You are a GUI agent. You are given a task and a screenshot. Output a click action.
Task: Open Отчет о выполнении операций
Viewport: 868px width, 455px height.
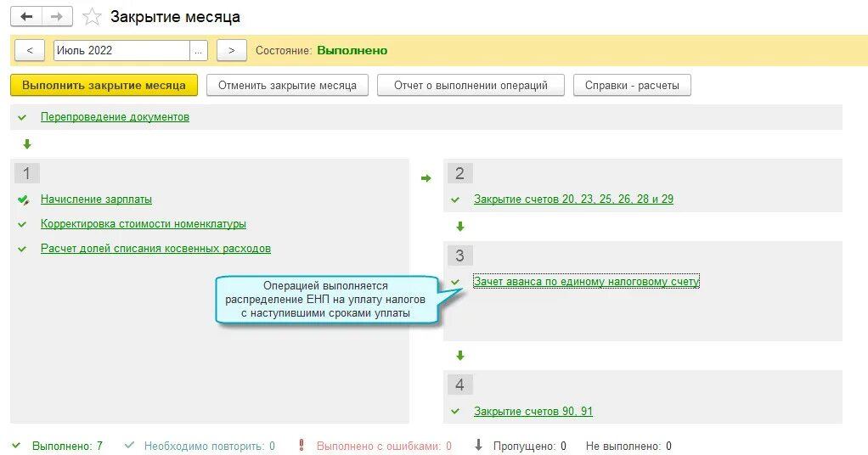pyautogui.click(x=471, y=85)
